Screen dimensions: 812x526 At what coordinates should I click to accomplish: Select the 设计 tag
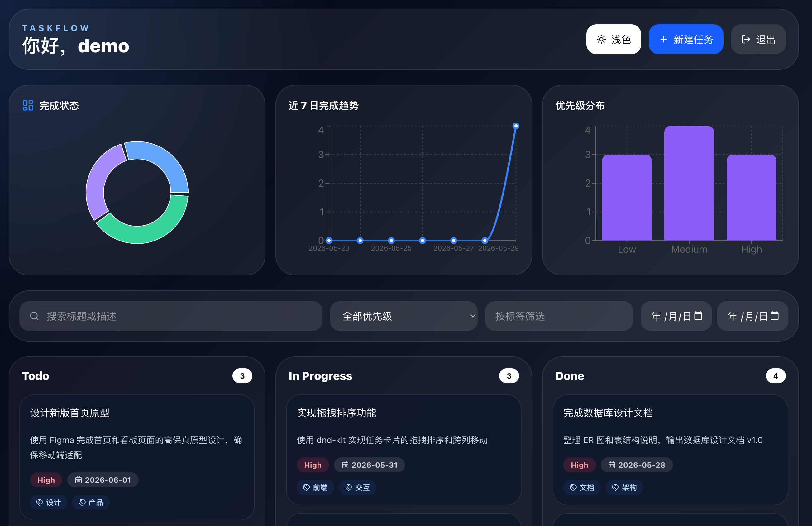(x=48, y=502)
